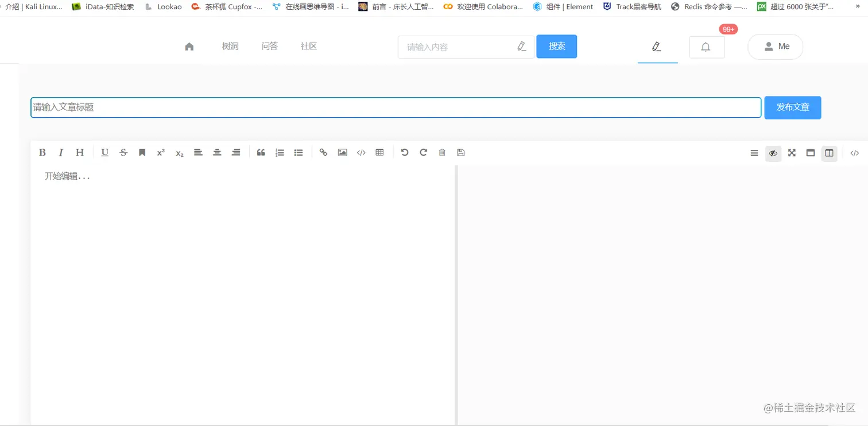Toggle fullscreen editing mode

point(792,153)
